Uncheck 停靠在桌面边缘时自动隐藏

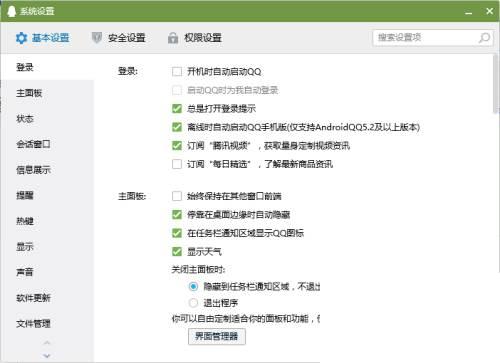point(177,215)
